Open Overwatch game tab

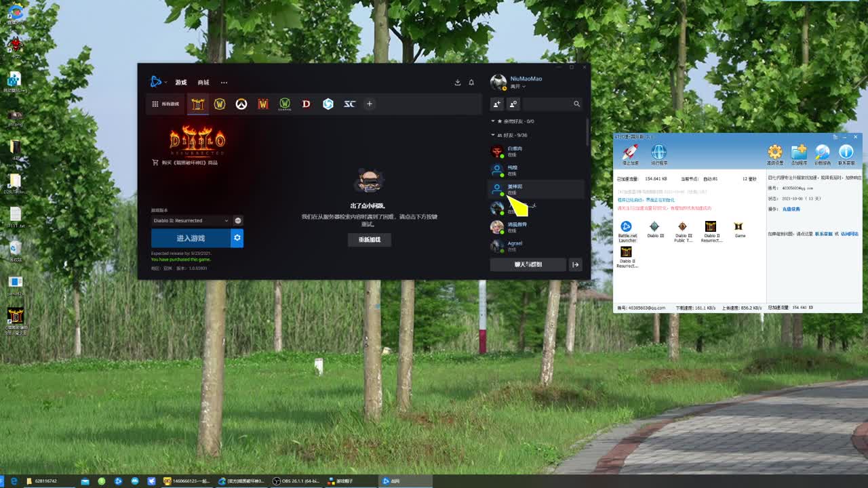(241, 104)
